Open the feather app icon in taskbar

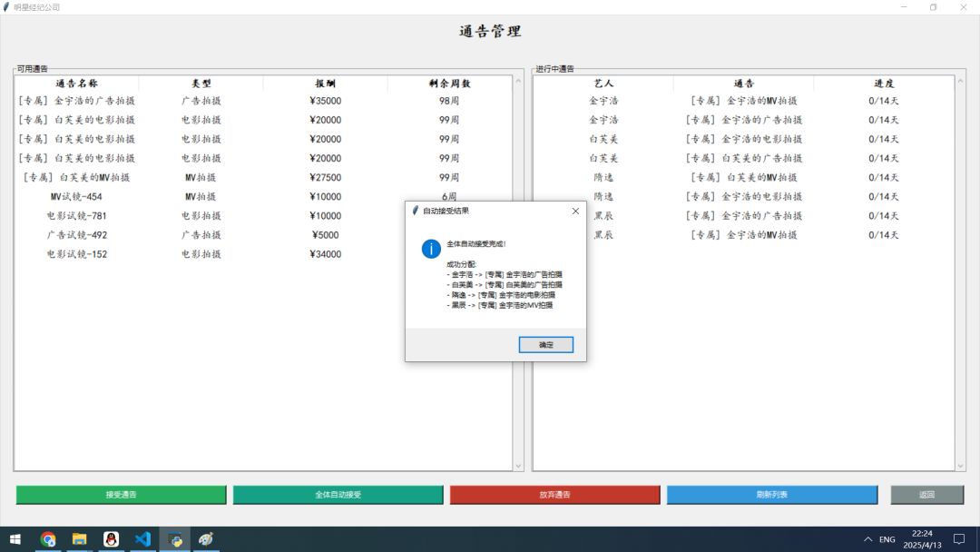206,539
